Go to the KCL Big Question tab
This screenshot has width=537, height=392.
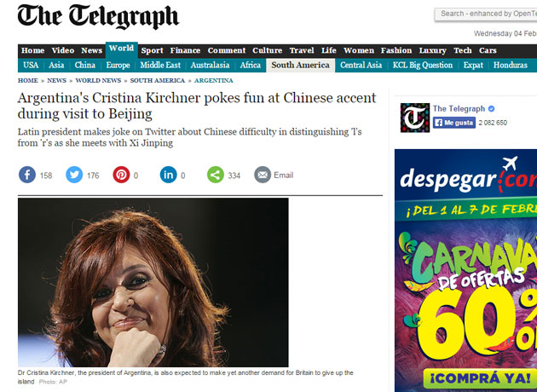(423, 65)
